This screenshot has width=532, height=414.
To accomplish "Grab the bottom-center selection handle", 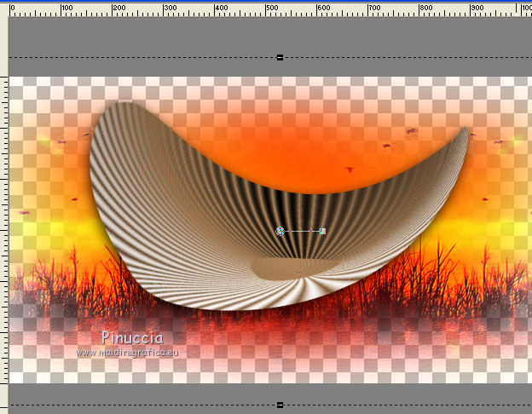I will click(280, 405).
